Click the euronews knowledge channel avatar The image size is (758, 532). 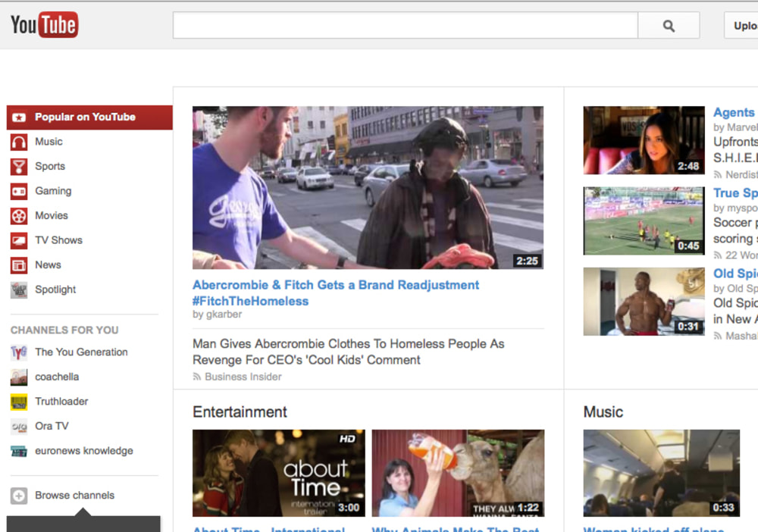pyautogui.click(x=19, y=451)
